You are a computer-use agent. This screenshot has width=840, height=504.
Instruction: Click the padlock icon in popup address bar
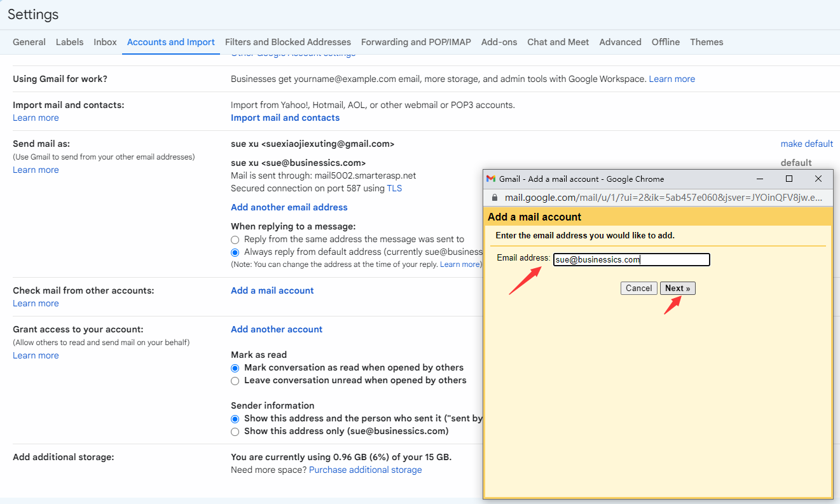pos(495,198)
